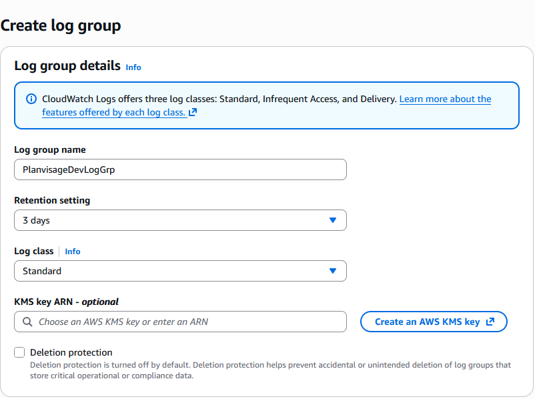
Task: Click 'Create an AWS KMS key' button
Action: 434,322
